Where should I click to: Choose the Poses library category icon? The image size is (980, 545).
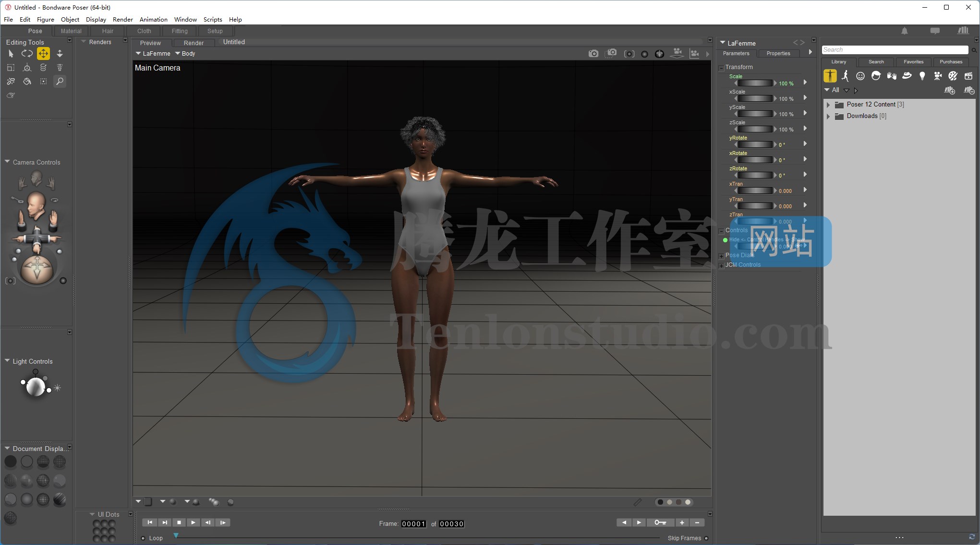(x=845, y=76)
